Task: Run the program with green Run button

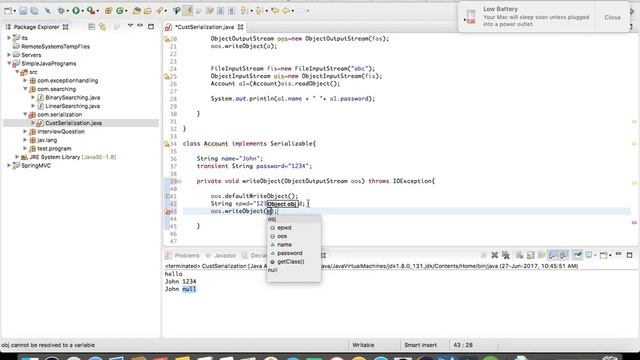Action: tap(76, 11)
